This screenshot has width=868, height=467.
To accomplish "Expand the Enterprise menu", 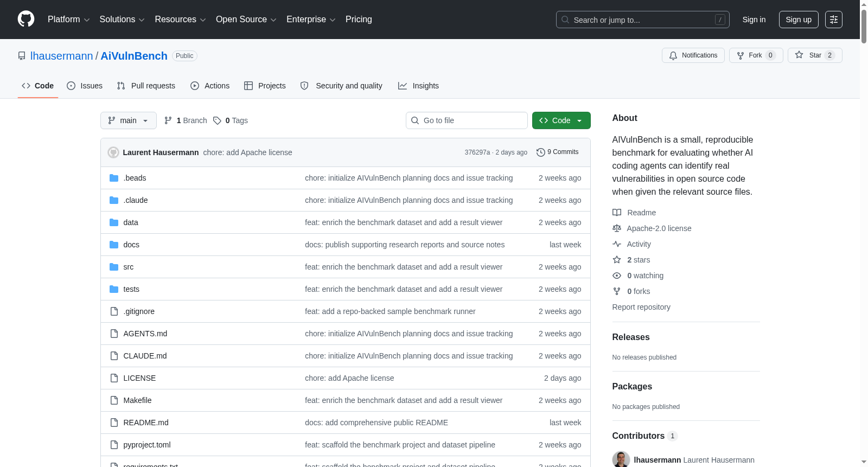I will click(311, 20).
